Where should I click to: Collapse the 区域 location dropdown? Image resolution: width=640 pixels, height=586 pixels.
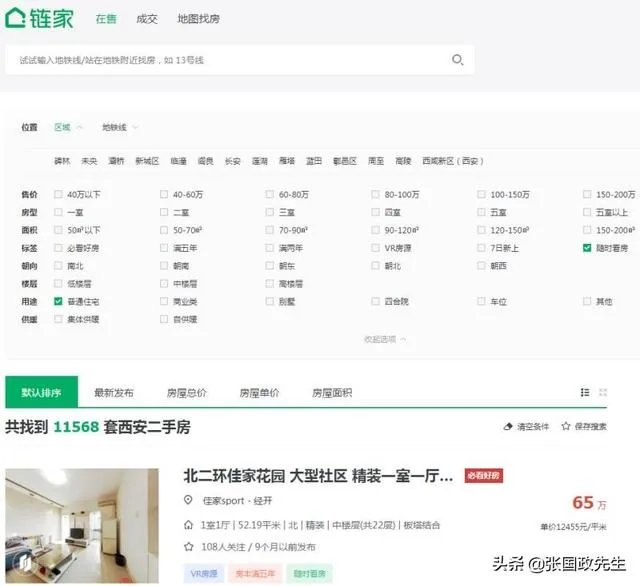coord(68,127)
